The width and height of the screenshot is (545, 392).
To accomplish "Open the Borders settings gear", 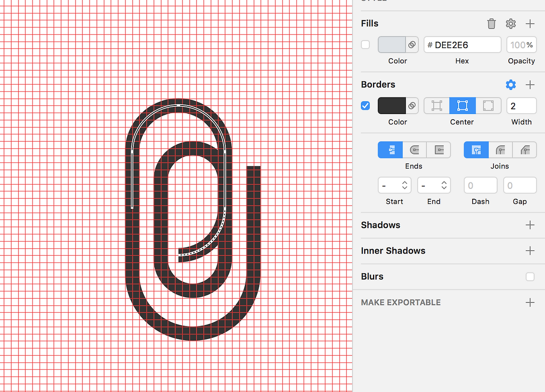I will point(511,85).
